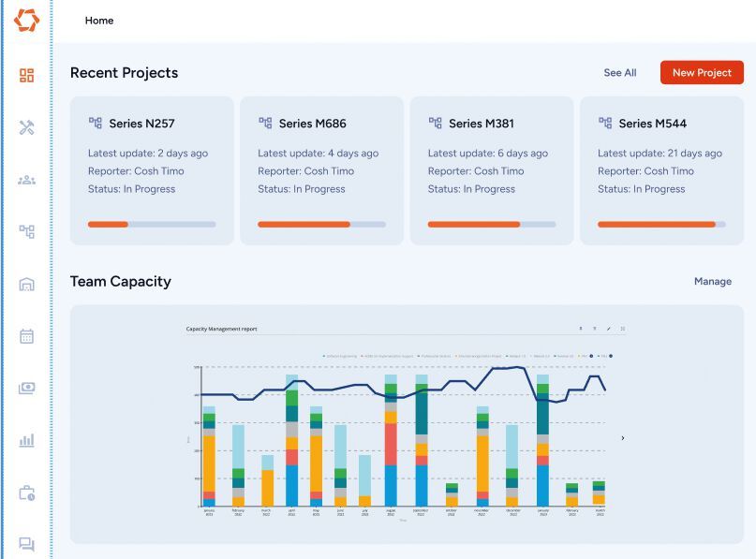Open the warehouse icon in sidebar
Screen dimensions: 756x559
(x=26, y=284)
